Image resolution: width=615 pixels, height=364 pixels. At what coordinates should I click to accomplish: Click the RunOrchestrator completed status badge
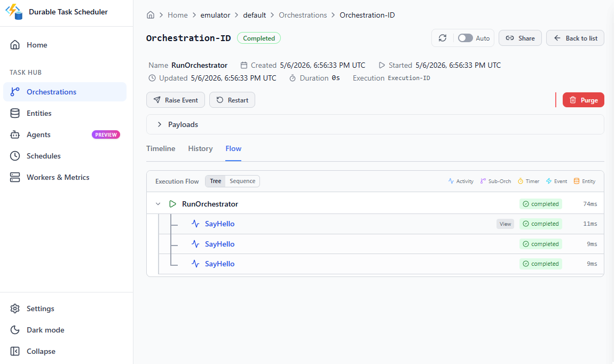[541, 204]
